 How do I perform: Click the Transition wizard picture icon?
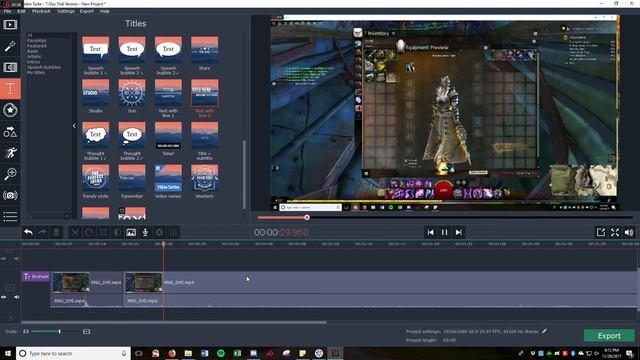pyautogui.click(x=131, y=232)
